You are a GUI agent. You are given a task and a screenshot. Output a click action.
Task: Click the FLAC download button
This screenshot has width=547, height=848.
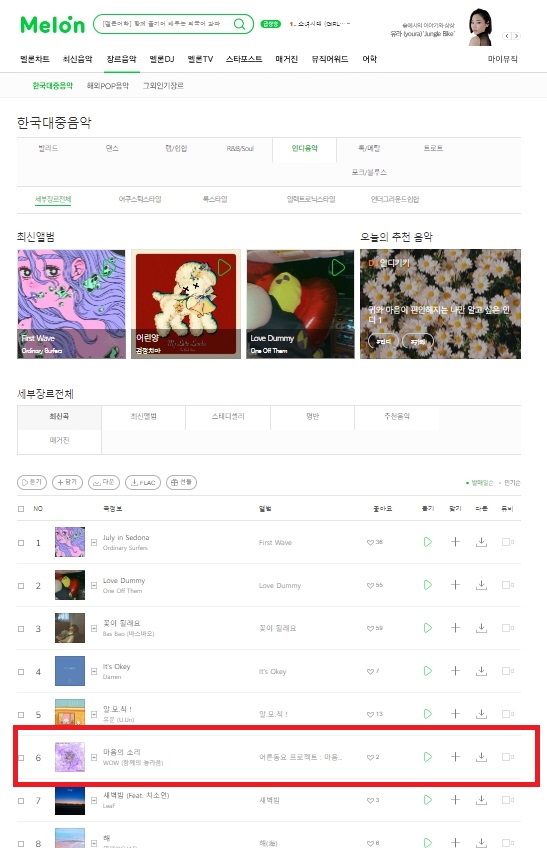143,482
